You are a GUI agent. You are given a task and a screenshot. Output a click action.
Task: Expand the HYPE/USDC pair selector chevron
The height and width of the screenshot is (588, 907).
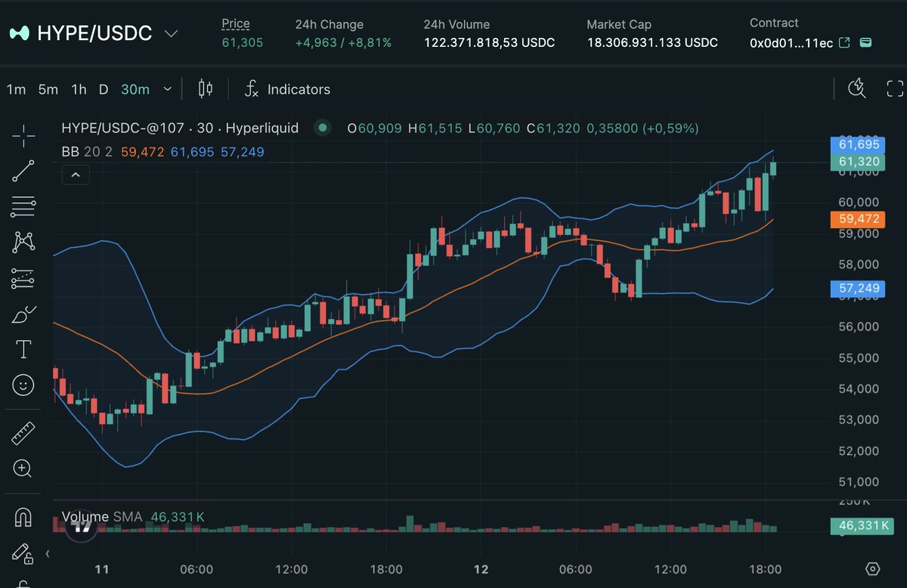pyautogui.click(x=172, y=34)
